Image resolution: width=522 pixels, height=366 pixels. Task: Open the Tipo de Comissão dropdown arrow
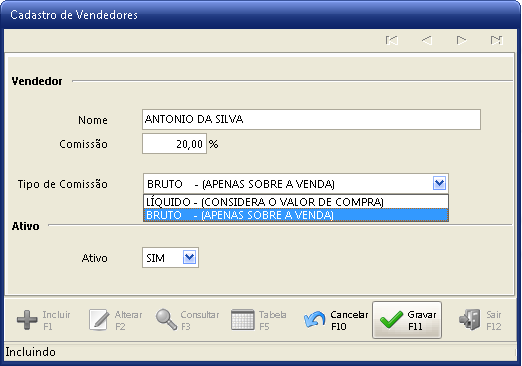point(439,183)
